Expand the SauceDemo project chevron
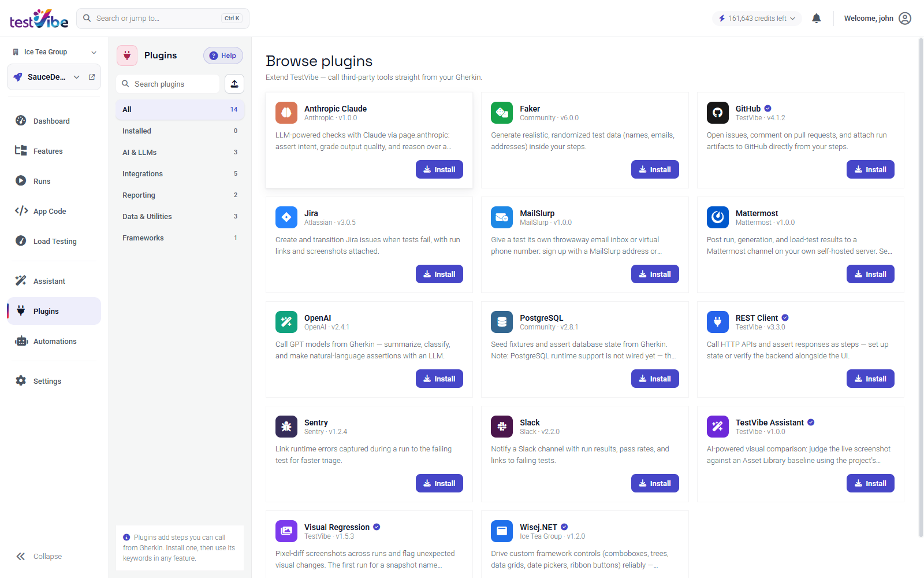The width and height of the screenshot is (924, 578). coord(77,77)
